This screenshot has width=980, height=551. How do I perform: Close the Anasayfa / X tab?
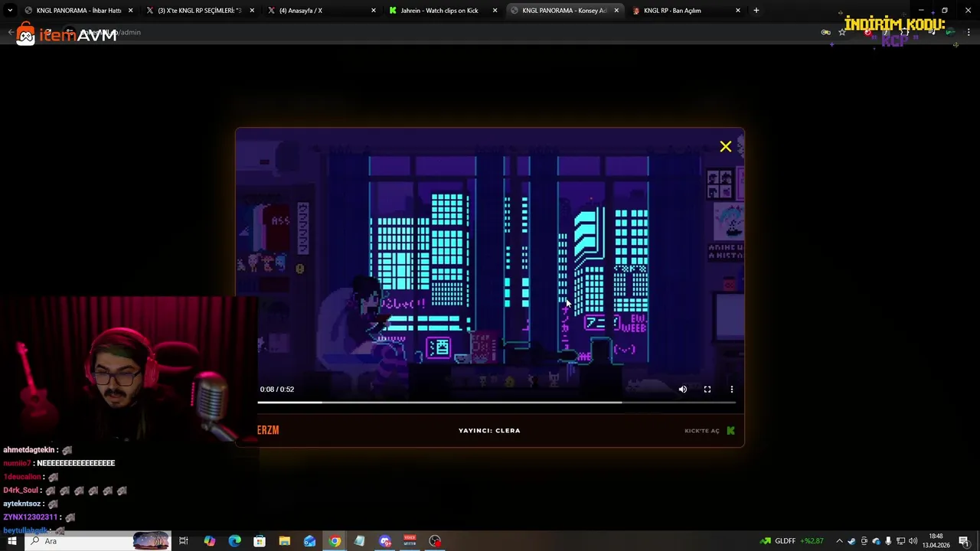coord(374,11)
